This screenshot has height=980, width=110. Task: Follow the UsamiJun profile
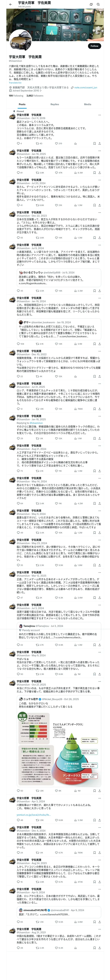(94, 46)
